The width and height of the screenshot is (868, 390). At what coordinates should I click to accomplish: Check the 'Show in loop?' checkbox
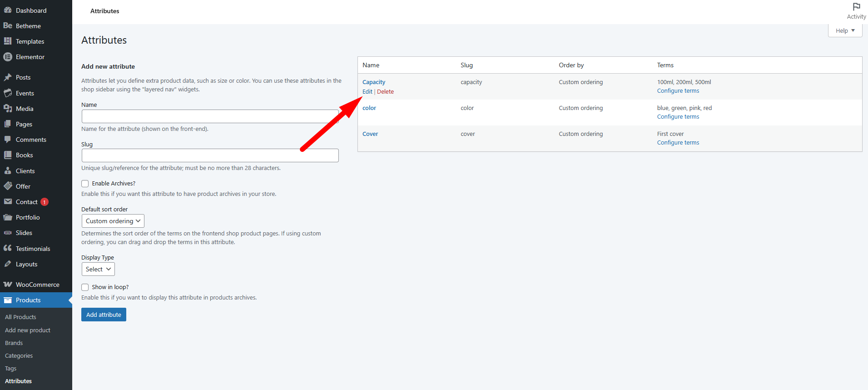85,287
